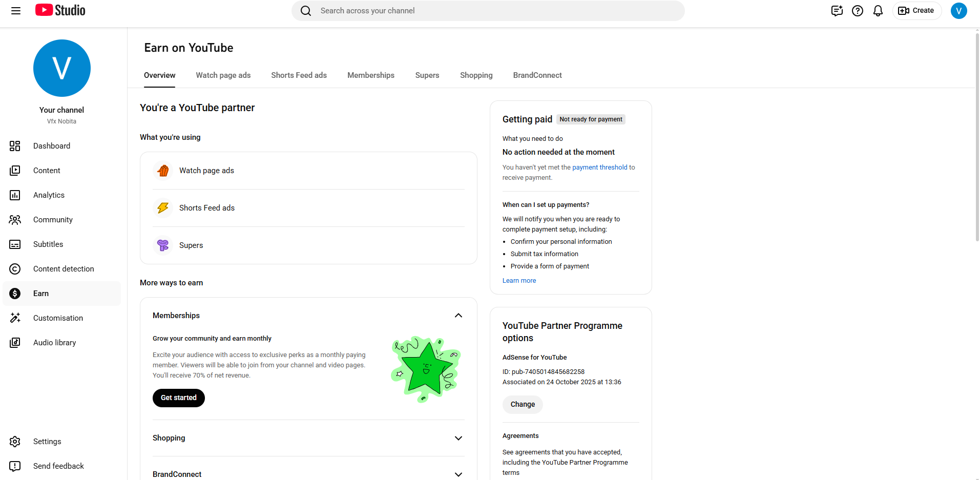Image resolution: width=980 pixels, height=480 pixels.
Task: Open the Audio library page
Action: click(54, 343)
